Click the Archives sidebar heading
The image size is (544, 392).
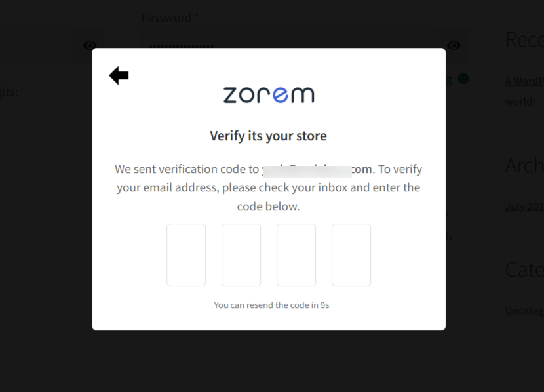[x=524, y=166]
